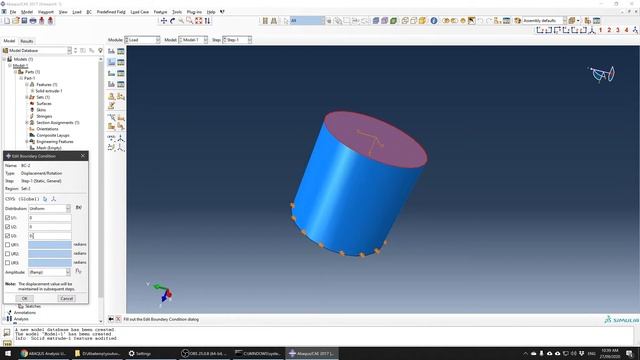Screen dimensions: 640x360
Task: Uncheck the U3 checkbox
Action: coord(7,236)
